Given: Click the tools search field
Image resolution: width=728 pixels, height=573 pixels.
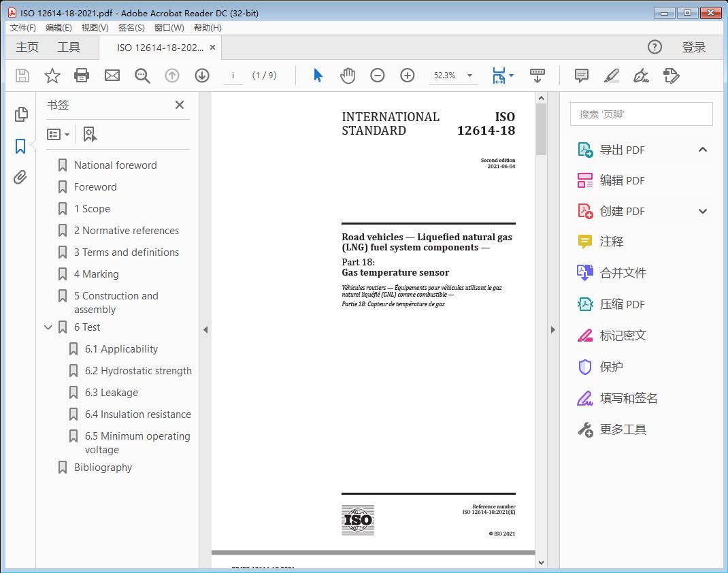Looking at the screenshot, I should [x=641, y=114].
